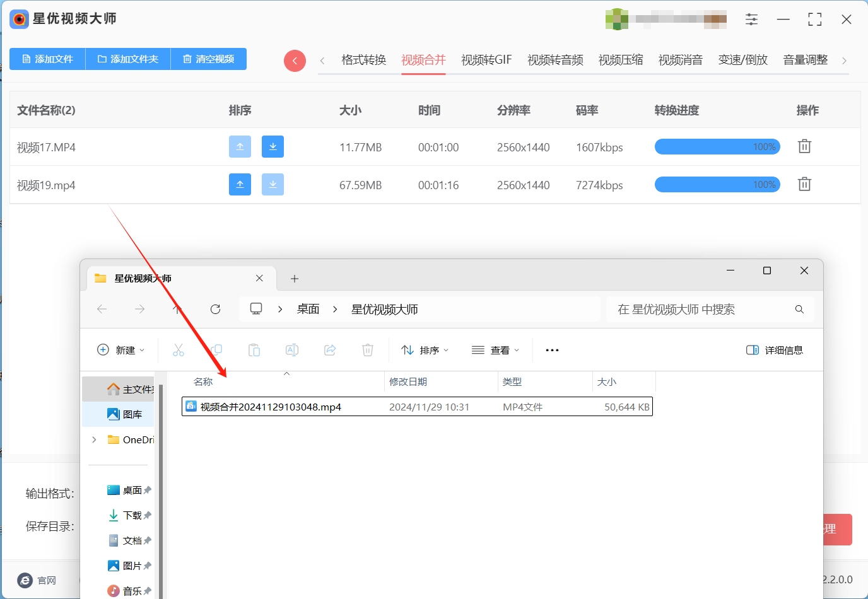Click the progress bar of 视频19.mp4
868x599 pixels.
pos(717,185)
